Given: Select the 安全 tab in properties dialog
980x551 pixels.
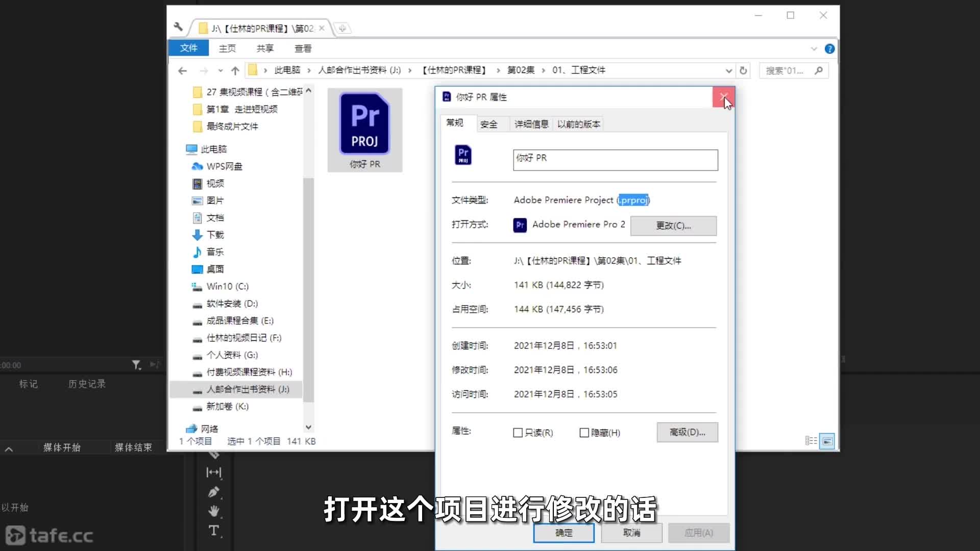Looking at the screenshot, I should tap(488, 124).
